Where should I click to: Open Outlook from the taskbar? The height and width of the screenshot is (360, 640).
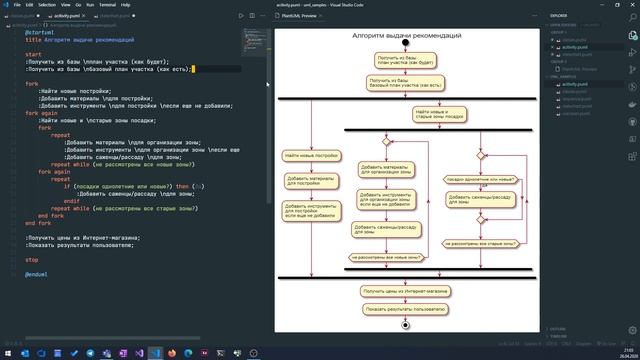(25, 353)
